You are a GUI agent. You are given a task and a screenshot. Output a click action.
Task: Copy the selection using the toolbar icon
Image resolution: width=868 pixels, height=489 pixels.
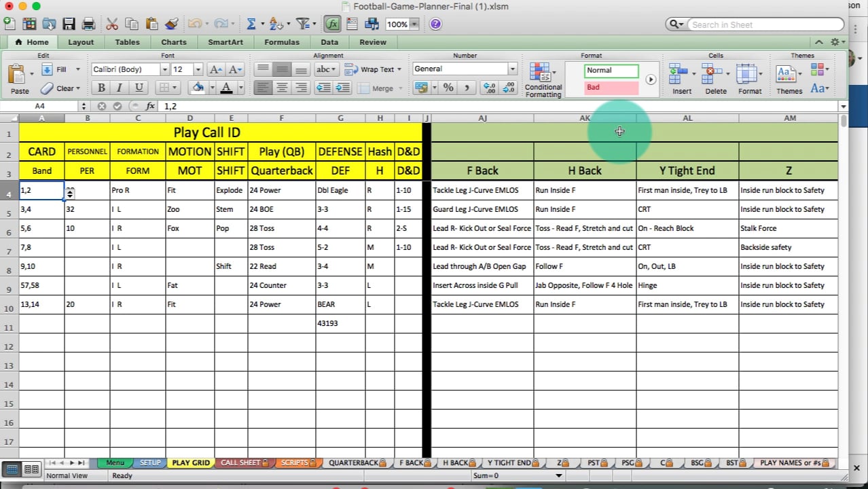click(x=132, y=24)
